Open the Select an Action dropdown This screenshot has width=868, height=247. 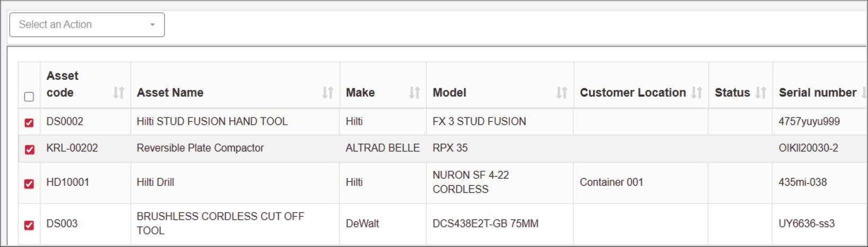[87, 25]
